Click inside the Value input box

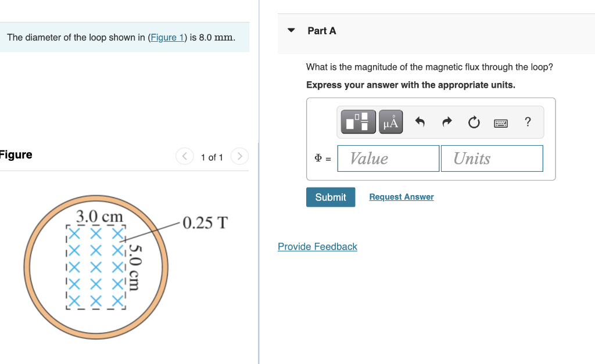click(x=388, y=158)
